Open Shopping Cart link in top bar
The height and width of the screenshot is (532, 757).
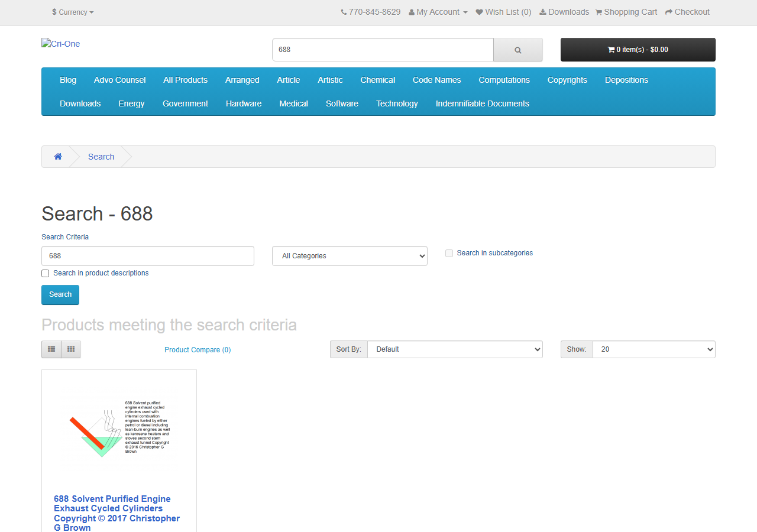coord(626,12)
